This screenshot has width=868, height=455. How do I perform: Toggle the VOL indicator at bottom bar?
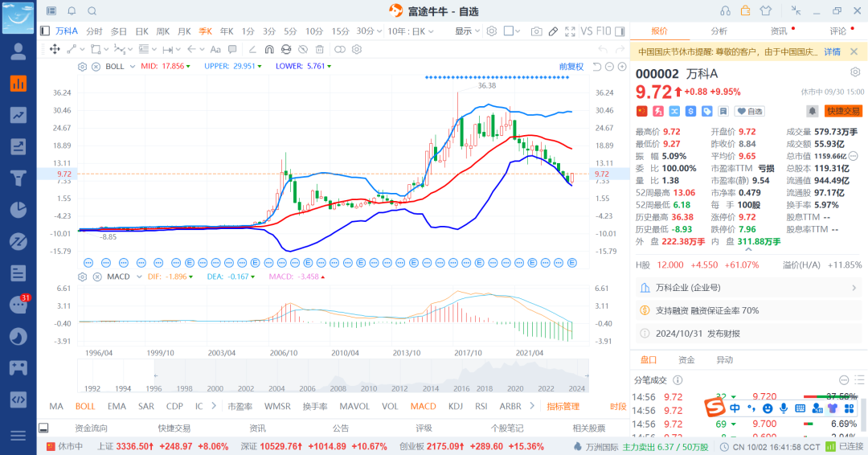[390, 406]
